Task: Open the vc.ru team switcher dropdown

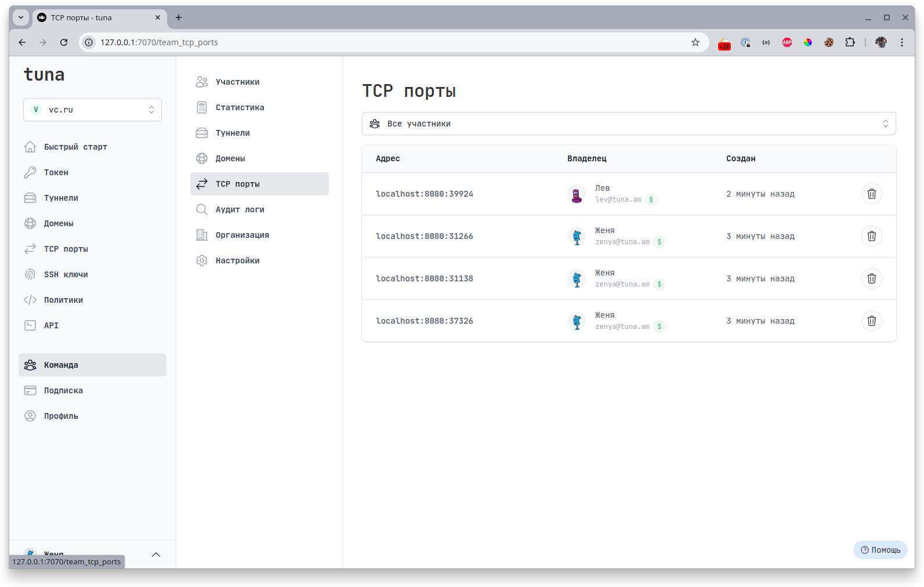Action: click(x=92, y=110)
